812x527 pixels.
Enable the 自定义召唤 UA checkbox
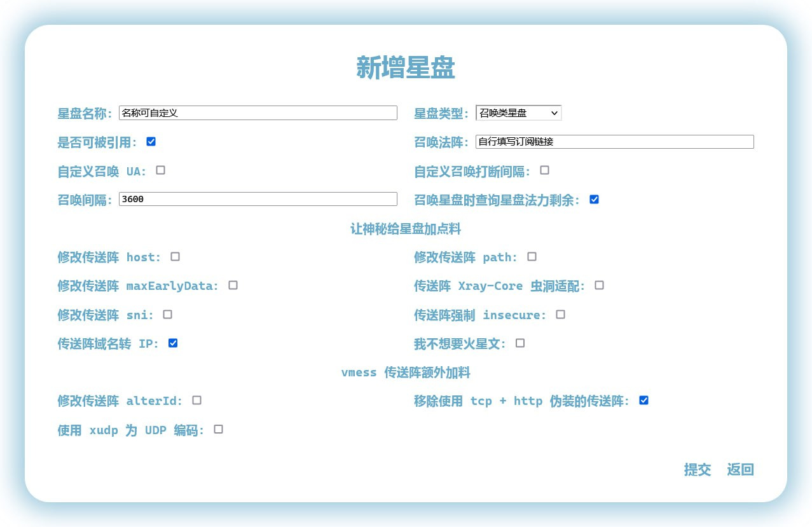coord(161,170)
